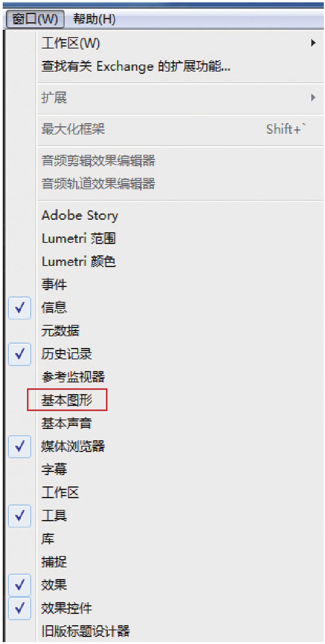
Task: Toggle the 效果 panel checkmark
Action: coord(20,585)
